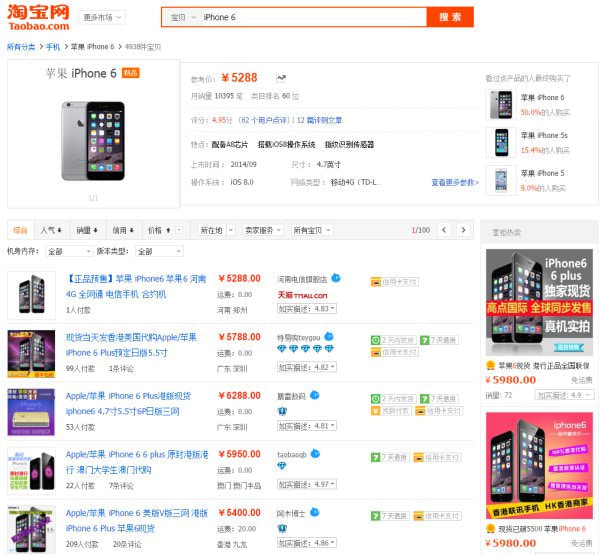Click the blue crown rating icon under 晨鑫数码
The width and height of the screenshot is (600, 555).
282,411
